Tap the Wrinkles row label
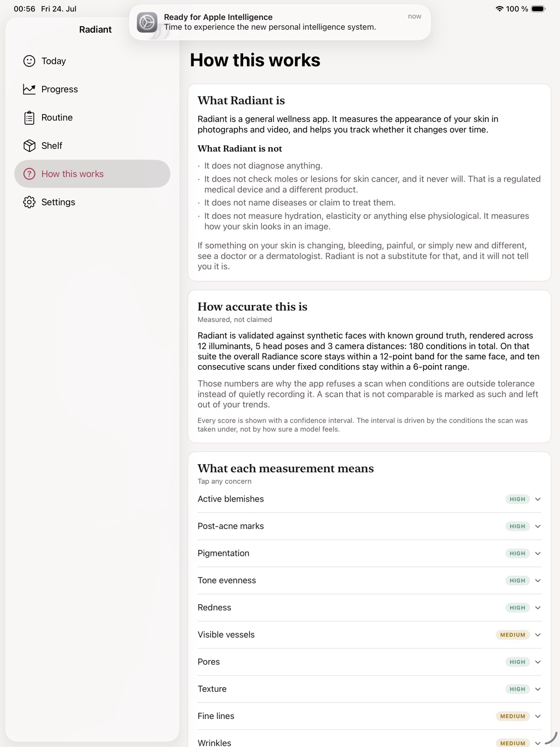 [214, 742]
